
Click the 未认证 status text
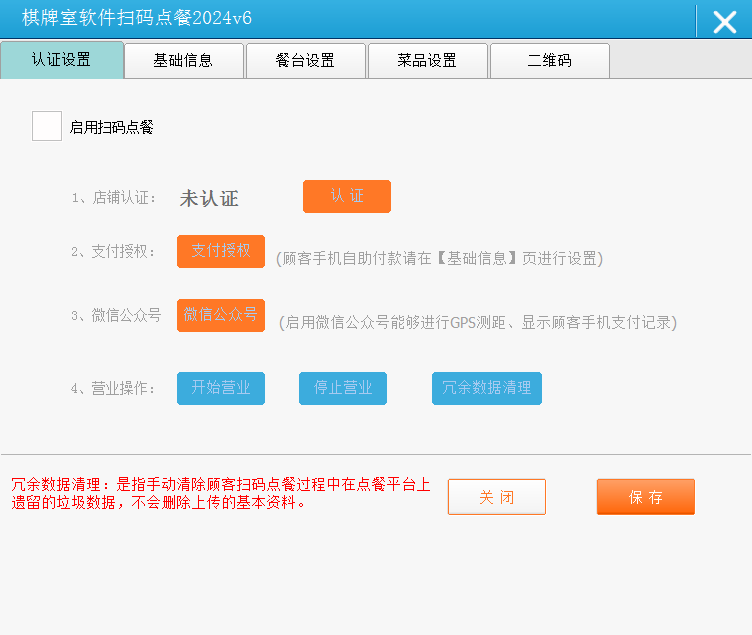209,199
